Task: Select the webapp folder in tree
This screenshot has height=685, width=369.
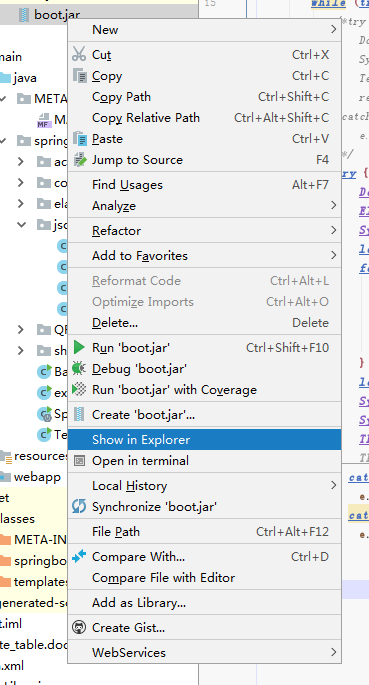Action: pyautogui.click(x=37, y=477)
